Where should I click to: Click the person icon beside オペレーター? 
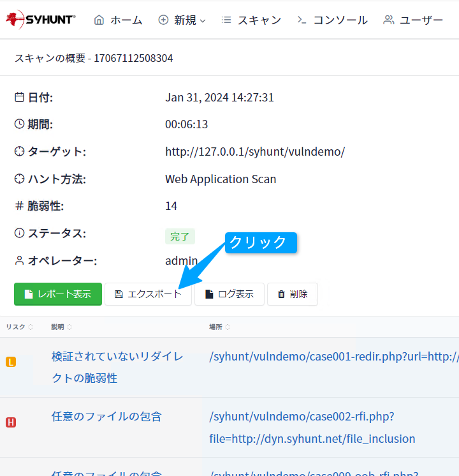click(19, 260)
